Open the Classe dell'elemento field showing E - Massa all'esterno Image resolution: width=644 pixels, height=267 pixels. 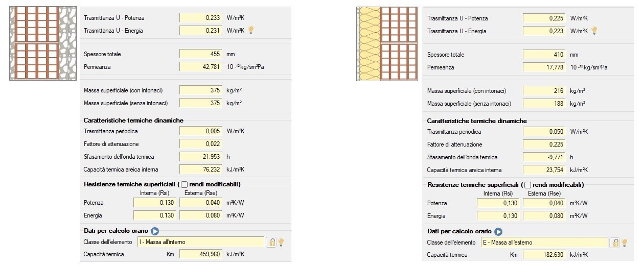tap(544, 242)
